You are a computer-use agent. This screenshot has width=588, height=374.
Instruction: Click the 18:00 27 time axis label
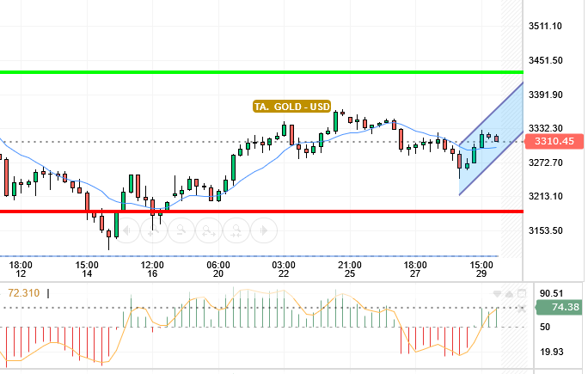point(415,269)
